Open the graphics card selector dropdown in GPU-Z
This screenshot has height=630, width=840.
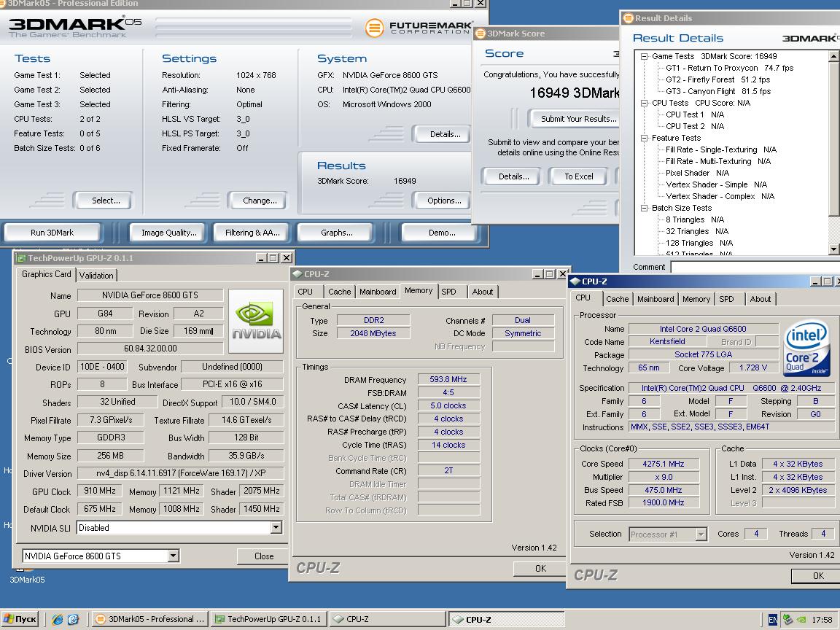pos(173,556)
